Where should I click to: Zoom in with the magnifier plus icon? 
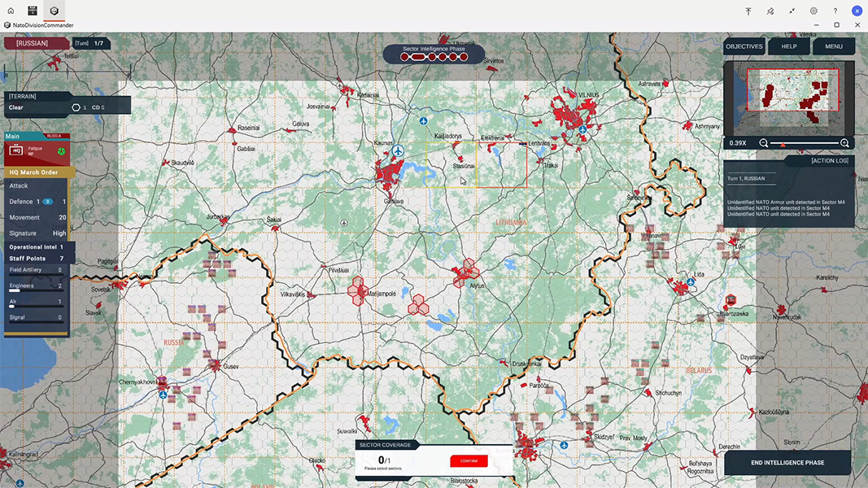844,143
